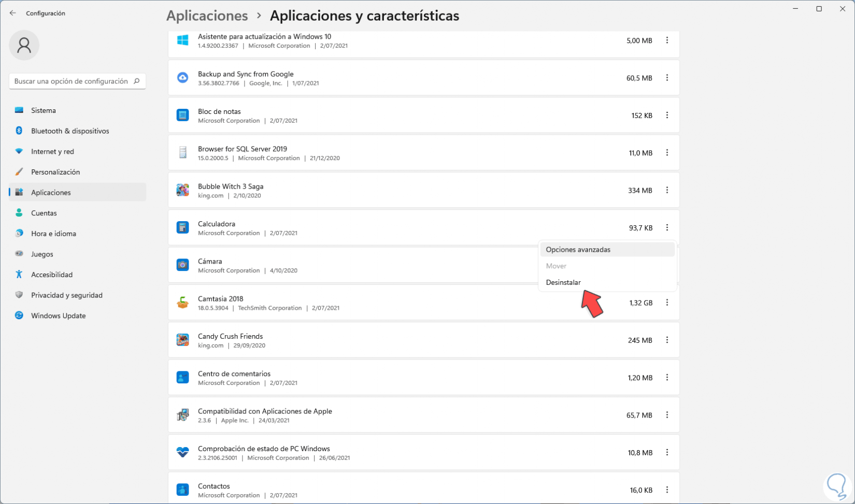The image size is (855, 504).
Task: Click the Contactos app name
Action: point(213,486)
